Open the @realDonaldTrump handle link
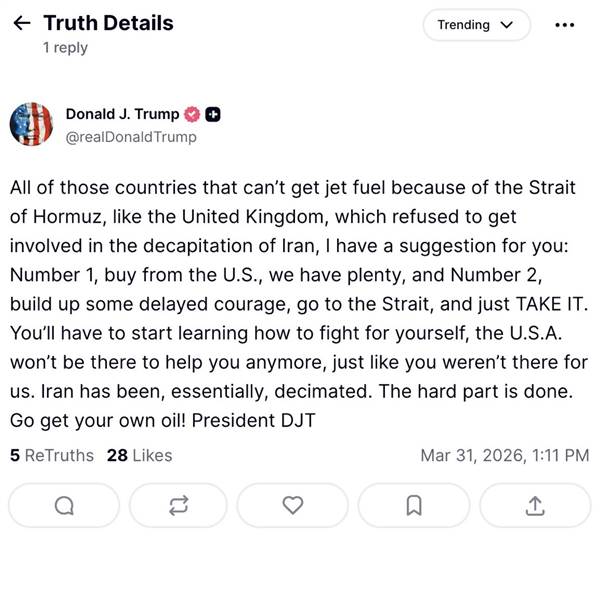600x600 pixels. 131,137
